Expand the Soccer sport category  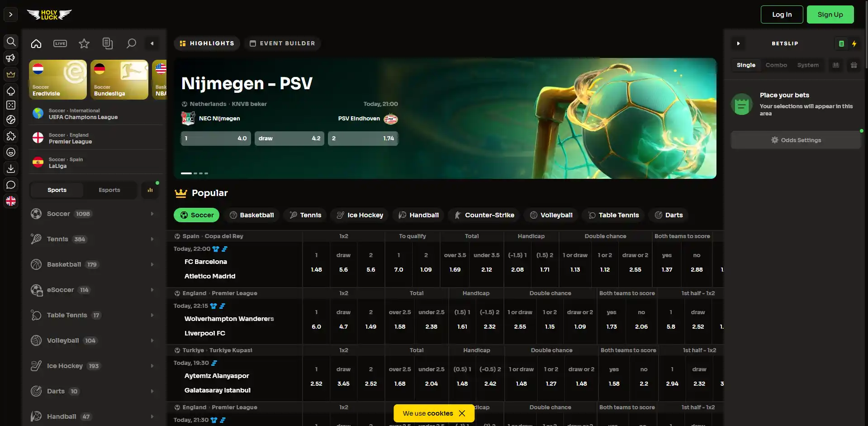click(x=94, y=214)
